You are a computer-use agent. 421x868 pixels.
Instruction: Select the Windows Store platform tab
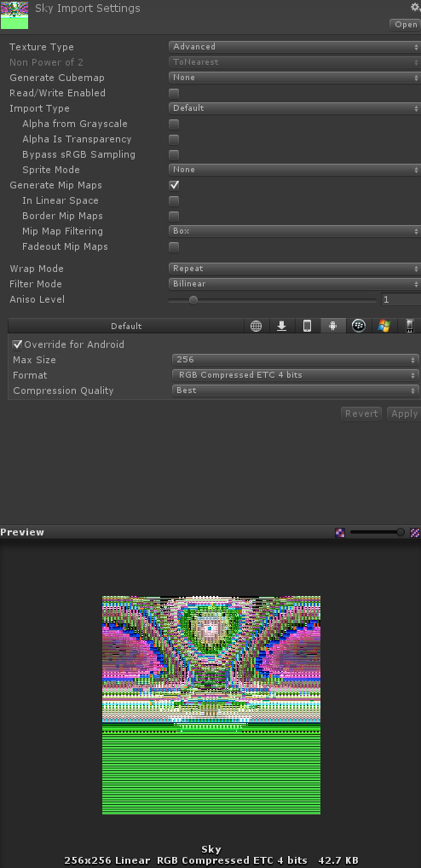point(384,326)
